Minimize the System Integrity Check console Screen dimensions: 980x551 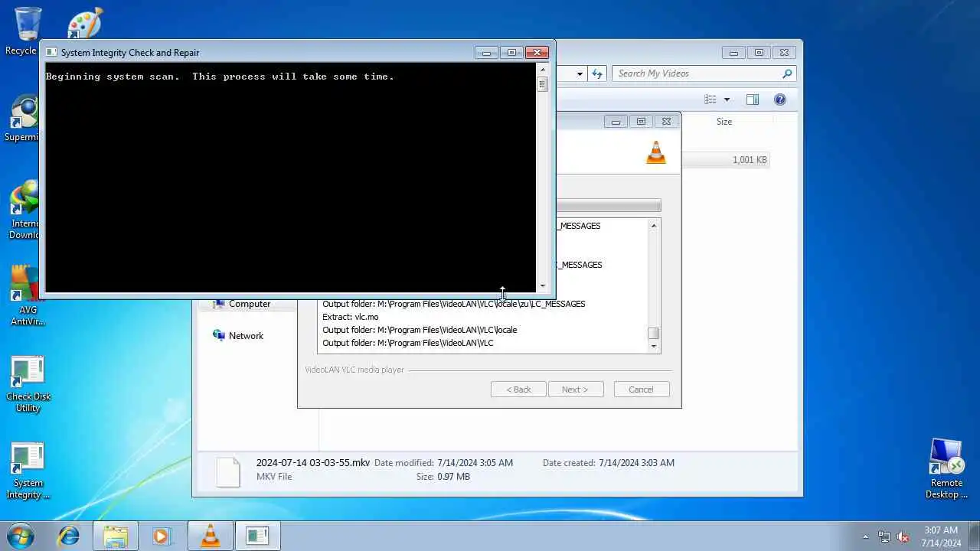coord(486,53)
